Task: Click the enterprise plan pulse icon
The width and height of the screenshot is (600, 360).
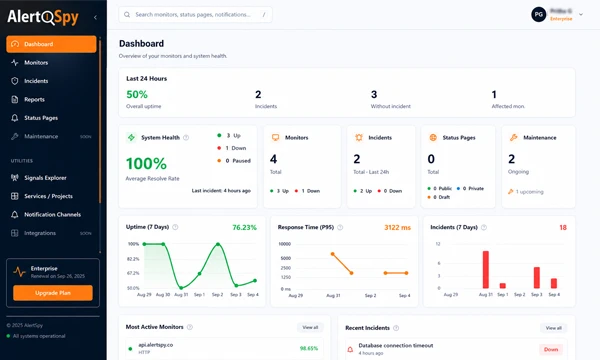Action: [19, 272]
